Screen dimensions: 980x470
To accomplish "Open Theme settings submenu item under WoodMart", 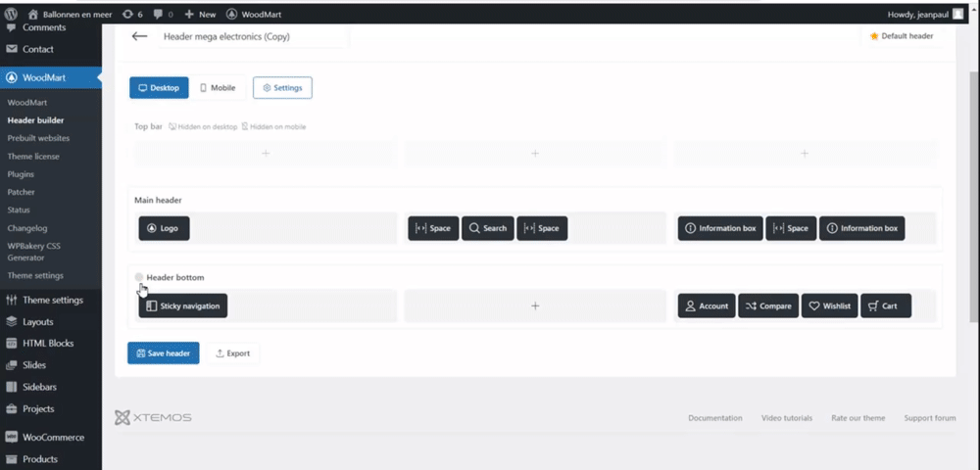I will pyautogui.click(x=35, y=275).
